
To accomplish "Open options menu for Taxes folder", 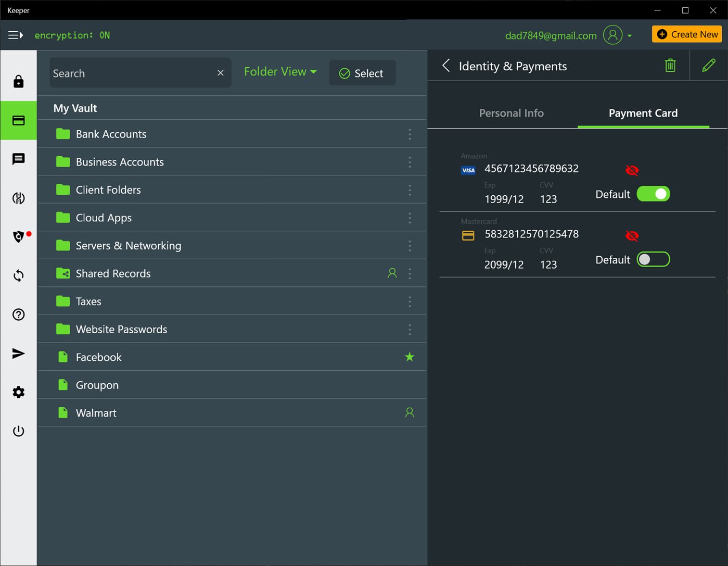I will (x=410, y=301).
